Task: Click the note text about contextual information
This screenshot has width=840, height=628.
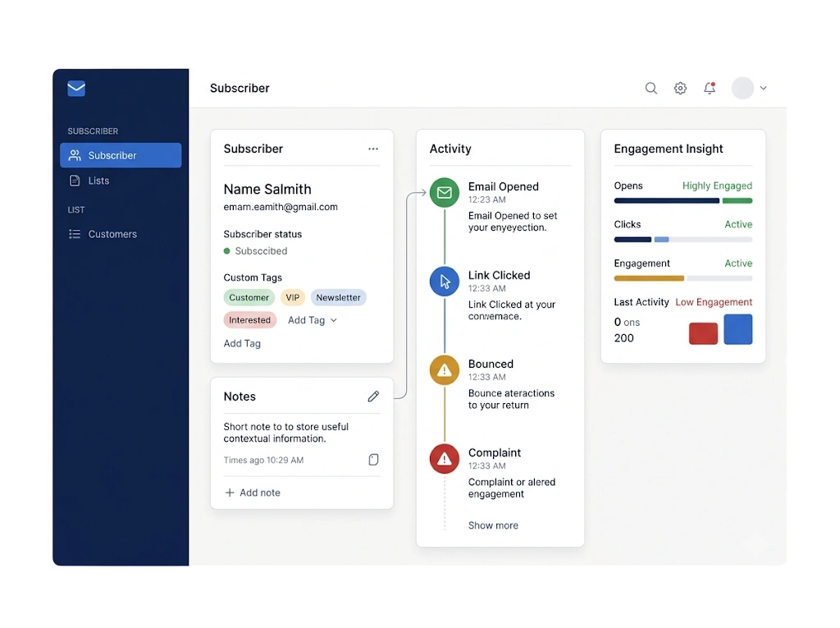Action: point(285,433)
